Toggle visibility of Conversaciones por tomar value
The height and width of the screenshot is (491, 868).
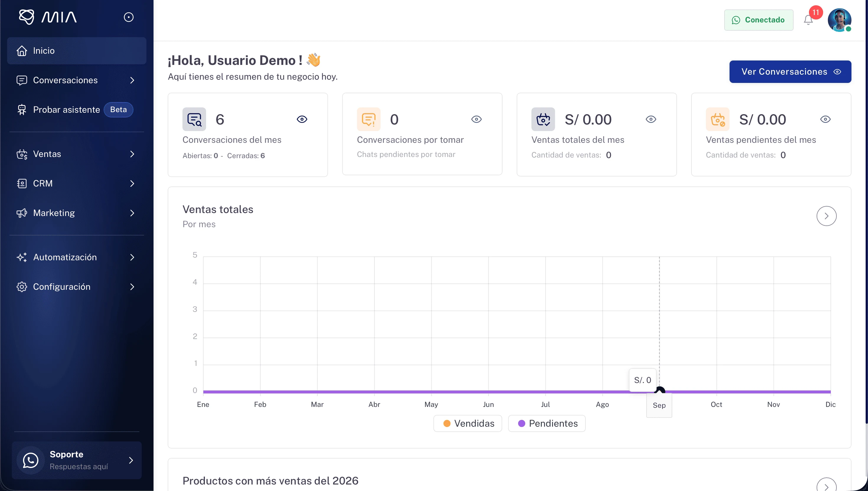tap(476, 120)
